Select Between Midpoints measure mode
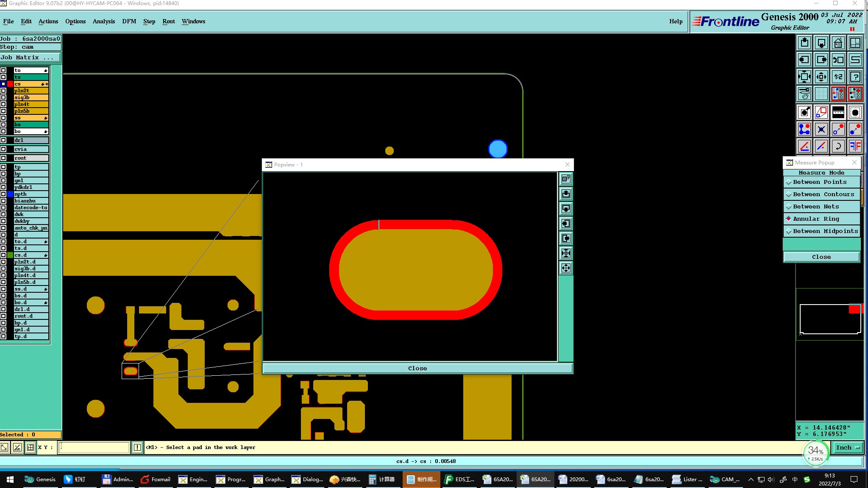Image resolution: width=868 pixels, height=488 pixels. point(821,231)
